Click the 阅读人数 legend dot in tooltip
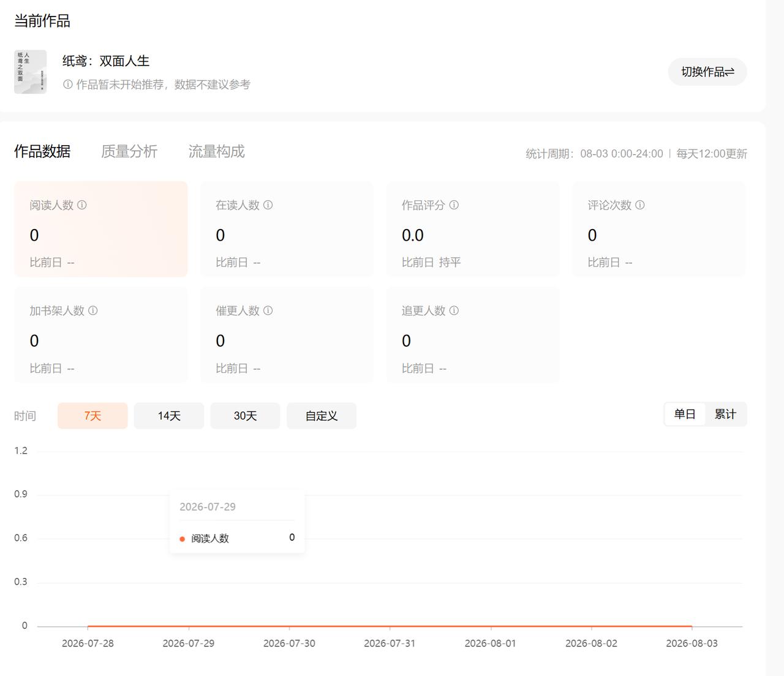The height and width of the screenshot is (676, 784). pyautogui.click(x=182, y=539)
